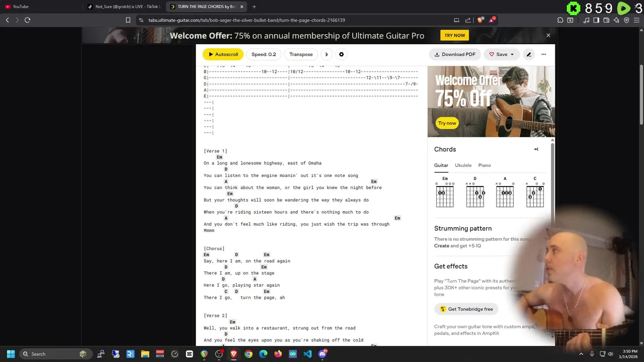
Task: Open the browser extensions puzzle icon
Action: 560,20
